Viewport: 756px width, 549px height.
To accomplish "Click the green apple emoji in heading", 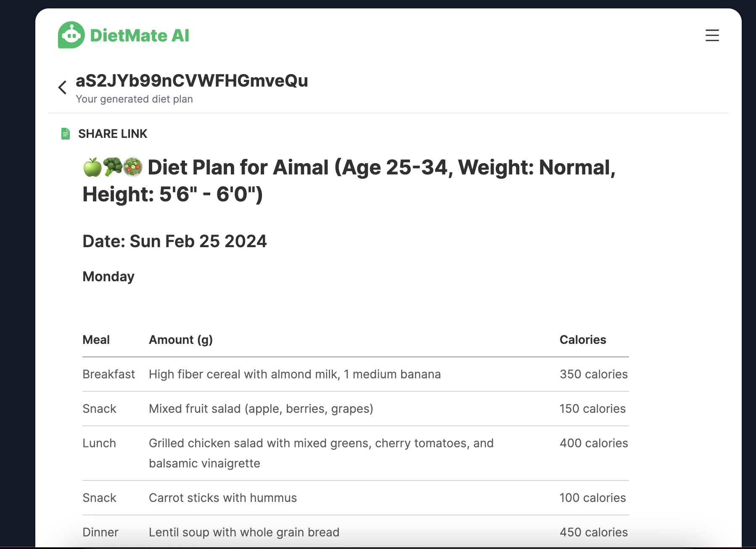I will (92, 167).
